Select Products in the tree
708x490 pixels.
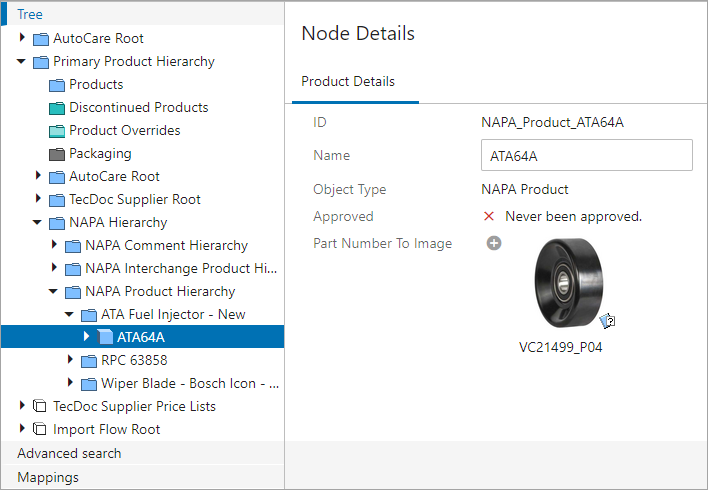tap(96, 84)
